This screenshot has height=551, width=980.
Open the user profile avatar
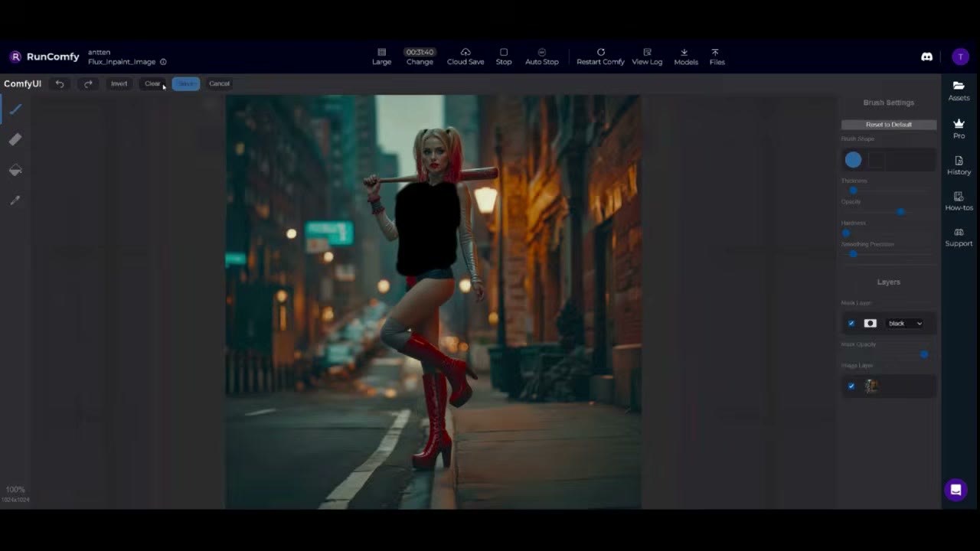point(960,57)
